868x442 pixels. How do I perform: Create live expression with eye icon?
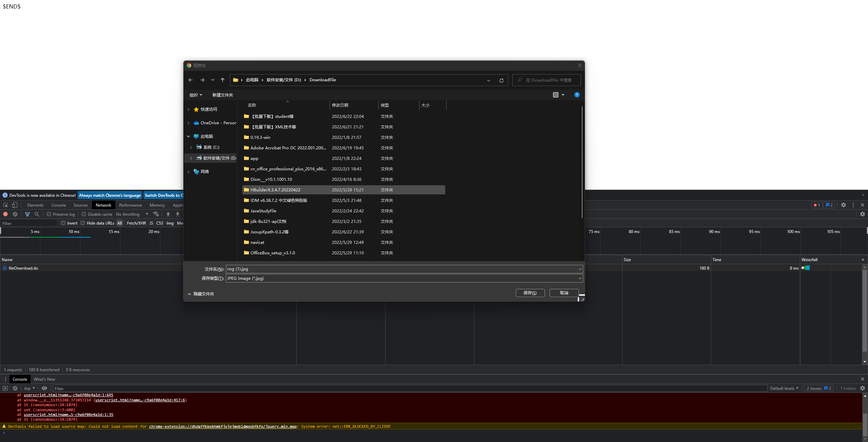[44, 388]
